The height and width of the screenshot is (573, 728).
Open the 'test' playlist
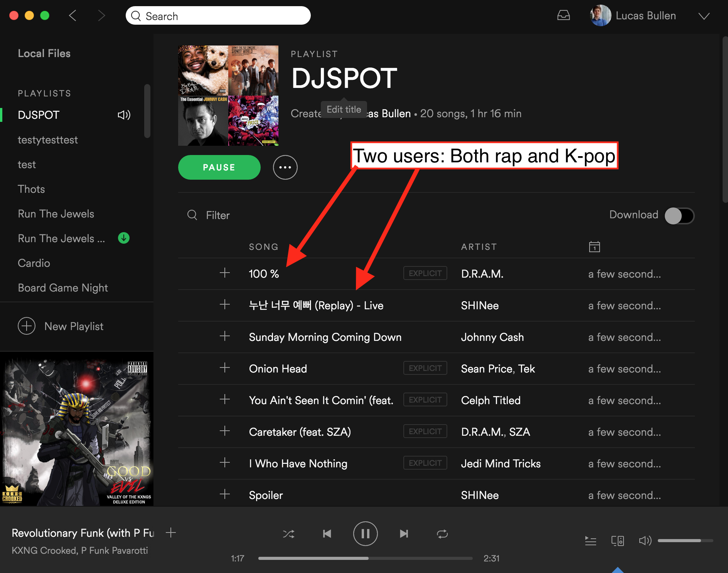[27, 164]
